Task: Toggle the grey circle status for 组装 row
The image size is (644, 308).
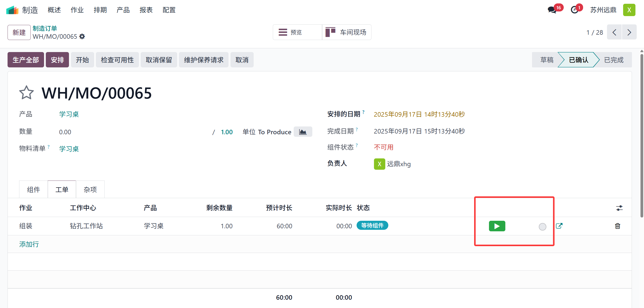Action: 542,227
